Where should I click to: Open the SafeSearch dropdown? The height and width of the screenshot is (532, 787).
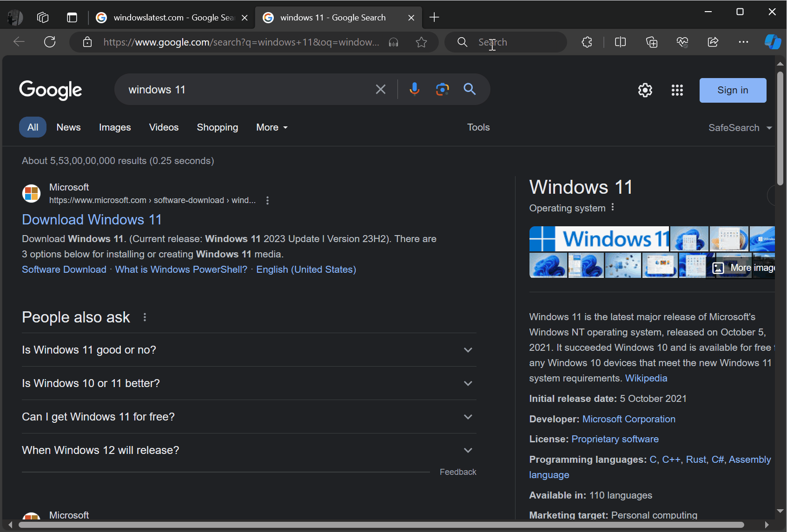(740, 128)
